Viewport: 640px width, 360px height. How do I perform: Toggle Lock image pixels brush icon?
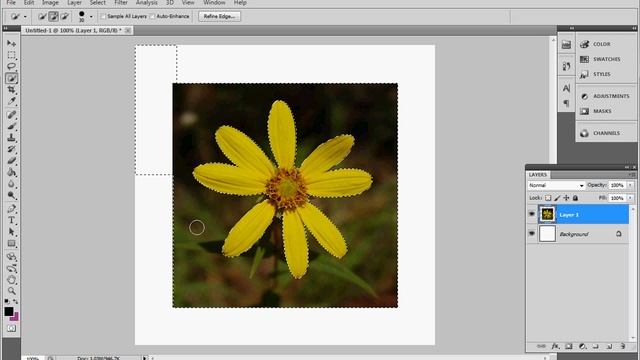point(557,198)
